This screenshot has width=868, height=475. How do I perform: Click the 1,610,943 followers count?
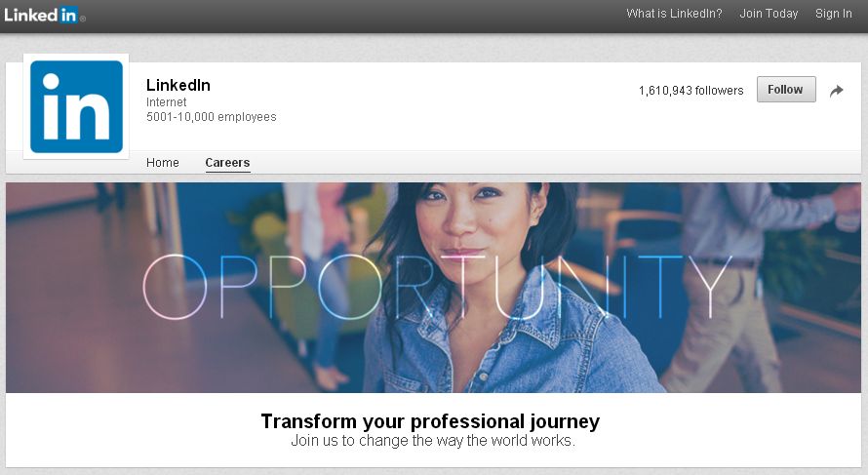pyautogui.click(x=690, y=91)
